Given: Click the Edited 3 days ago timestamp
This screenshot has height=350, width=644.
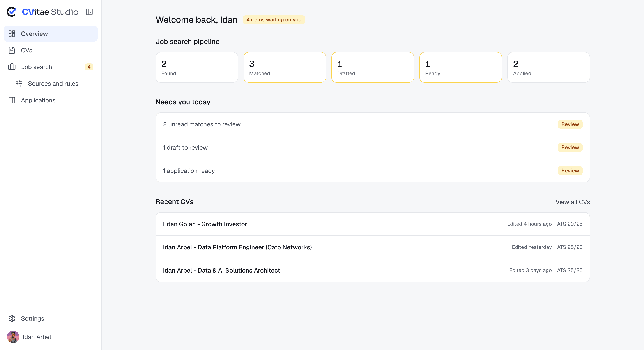Looking at the screenshot, I should [x=531, y=270].
